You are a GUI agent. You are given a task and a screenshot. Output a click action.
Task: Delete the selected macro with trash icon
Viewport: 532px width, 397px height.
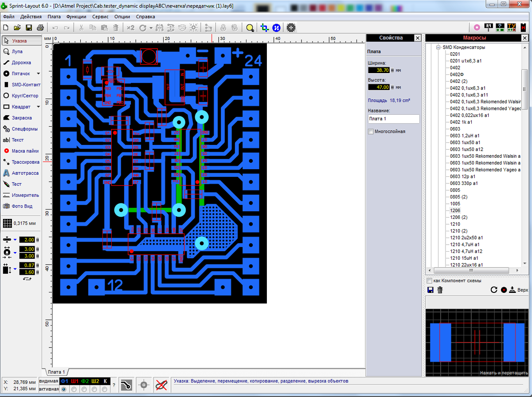click(439, 289)
